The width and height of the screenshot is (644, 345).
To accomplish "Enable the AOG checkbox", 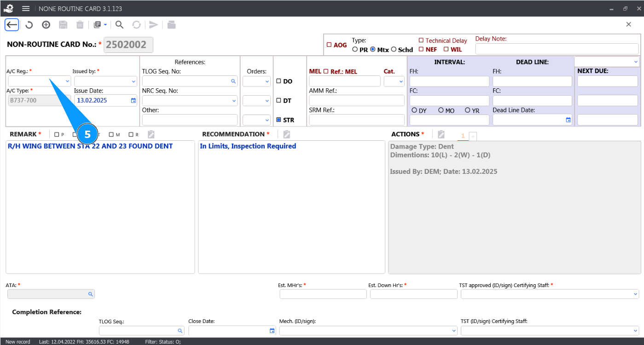I will tap(329, 45).
